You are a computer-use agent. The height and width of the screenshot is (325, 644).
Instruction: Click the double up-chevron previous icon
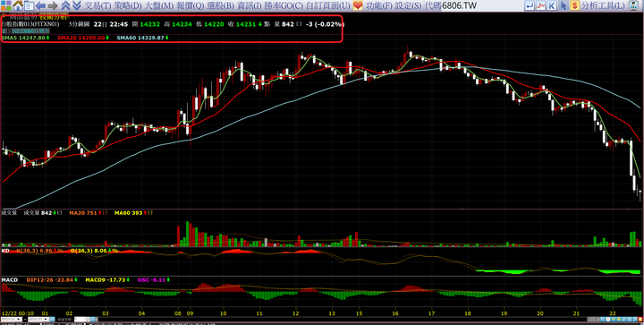[65, 5]
